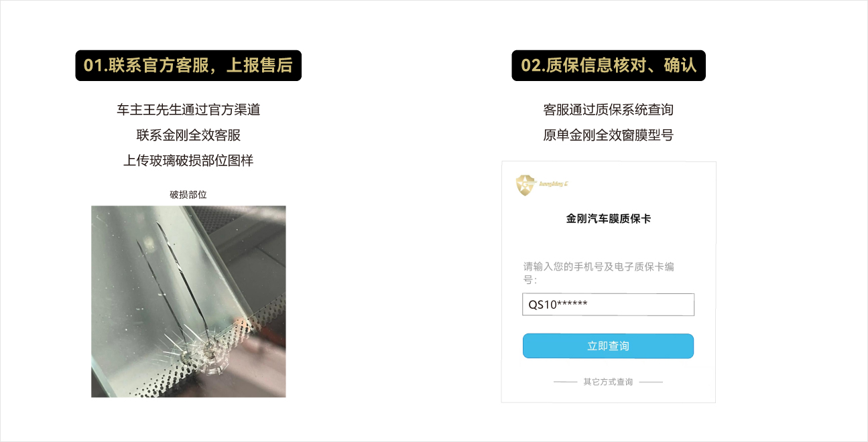Click the text 上传玻璃破损部位图样

(188, 161)
